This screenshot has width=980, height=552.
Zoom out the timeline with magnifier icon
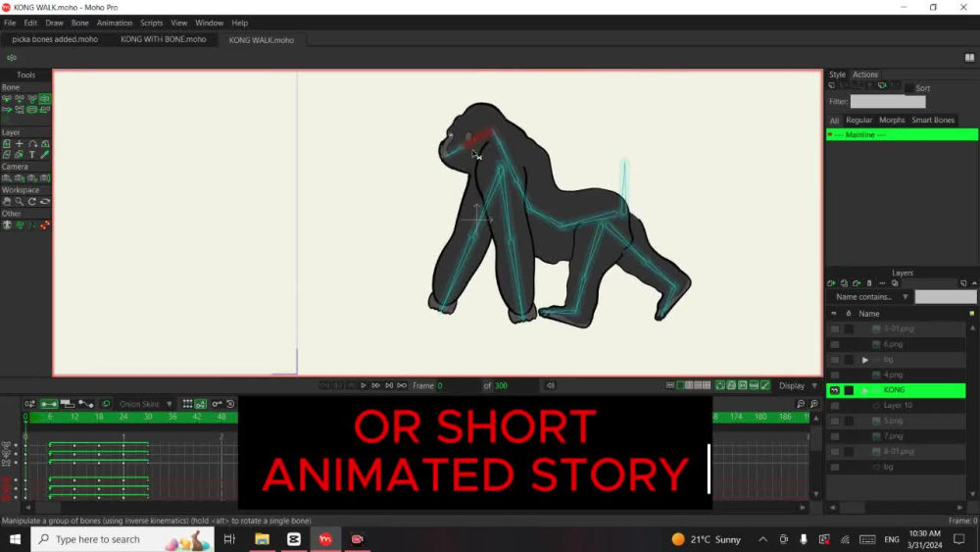[801, 404]
